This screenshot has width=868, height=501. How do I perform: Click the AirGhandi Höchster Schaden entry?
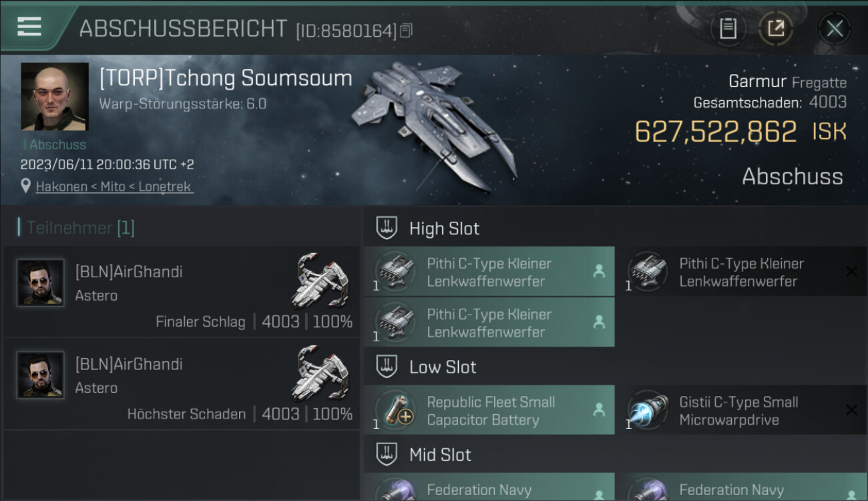pos(182,384)
